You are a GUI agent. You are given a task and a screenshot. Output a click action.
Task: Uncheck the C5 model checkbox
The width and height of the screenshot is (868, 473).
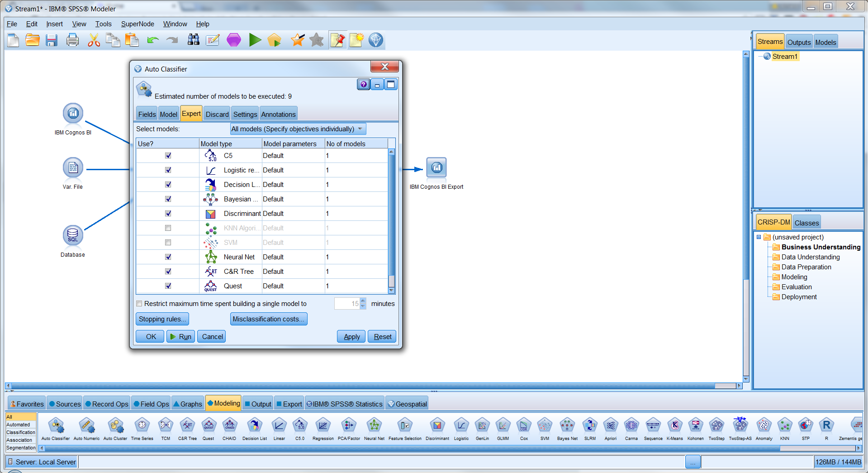(x=168, y=156)
